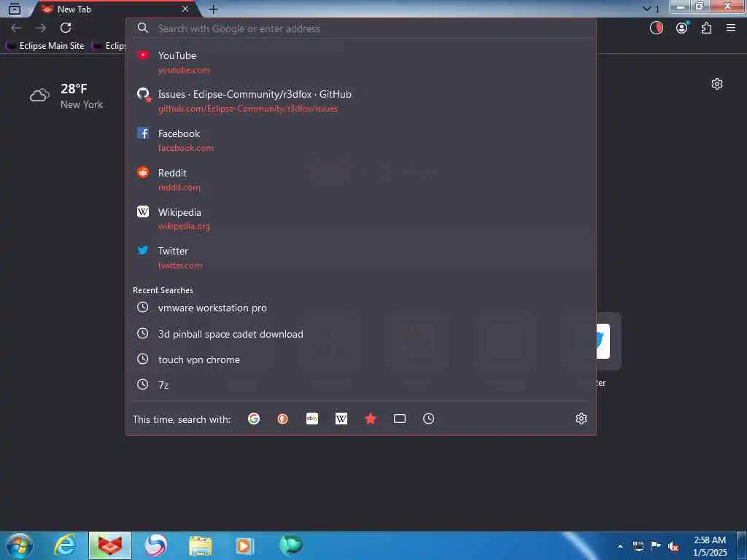Image resolution: width=747 pixels, height=560 pixels.
Task: Close the New Tab tab
Action: click(x=185, y=9)
